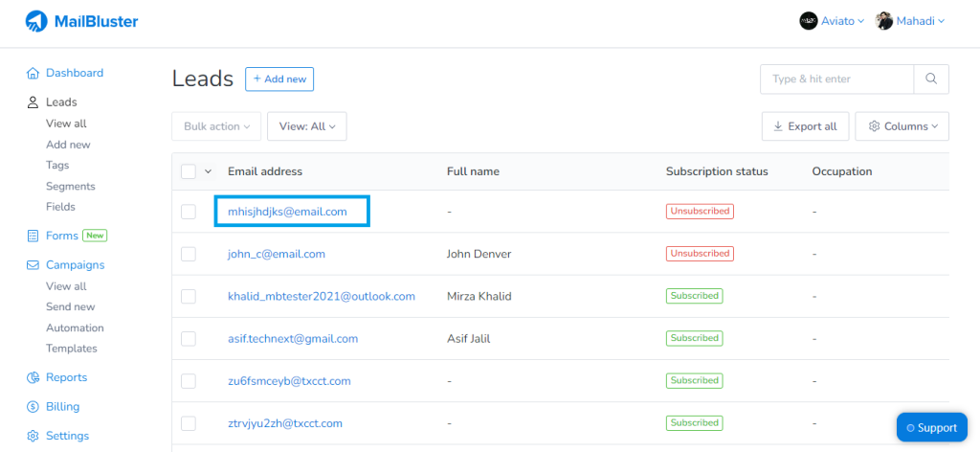The width and height of the screenshot is (980, 452).
Task: Open Automation in the sidebar
Action: 75,328
